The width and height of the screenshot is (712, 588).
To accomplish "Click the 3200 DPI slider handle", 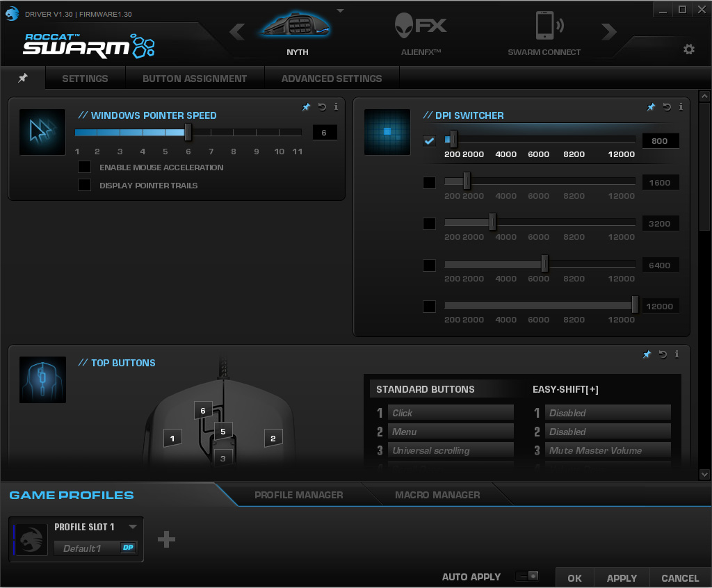I will tap(492, 222).
